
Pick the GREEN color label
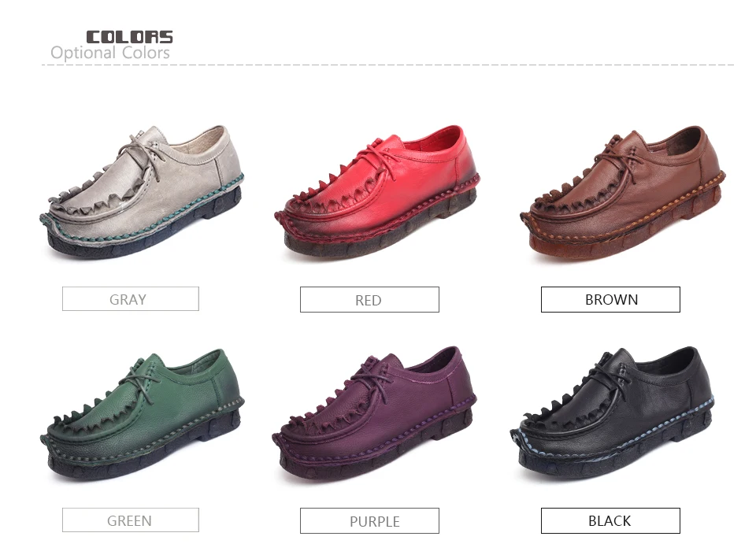(x=130, y=520)
